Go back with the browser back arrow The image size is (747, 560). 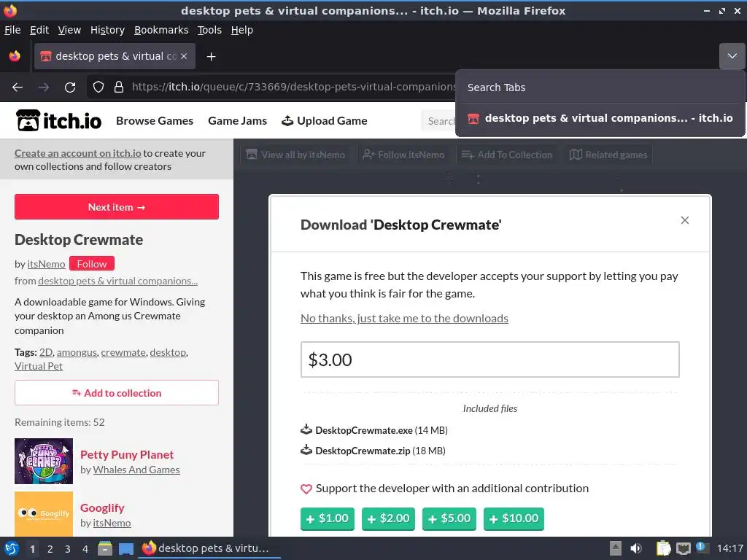18,87
